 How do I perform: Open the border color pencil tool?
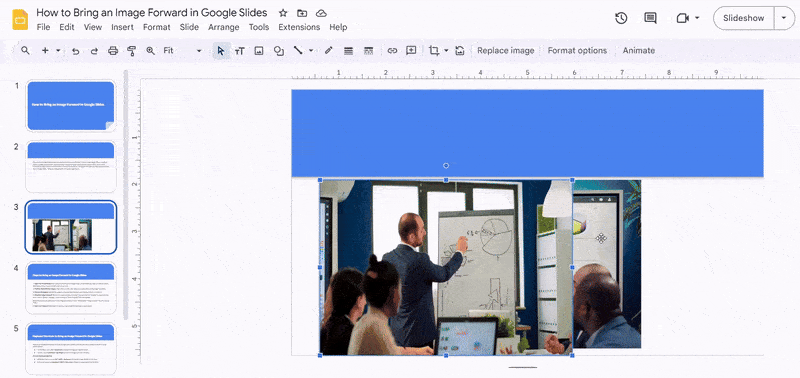(x=329, y=51)
